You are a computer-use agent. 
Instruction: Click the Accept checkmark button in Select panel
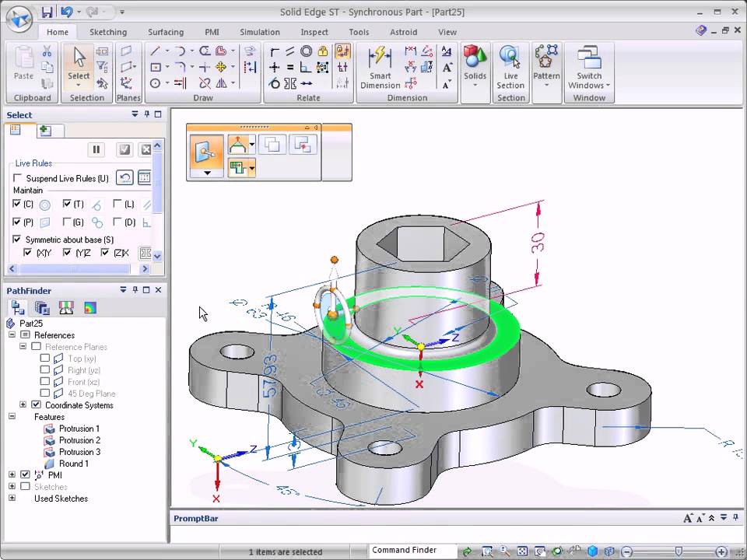pos(124,149)
